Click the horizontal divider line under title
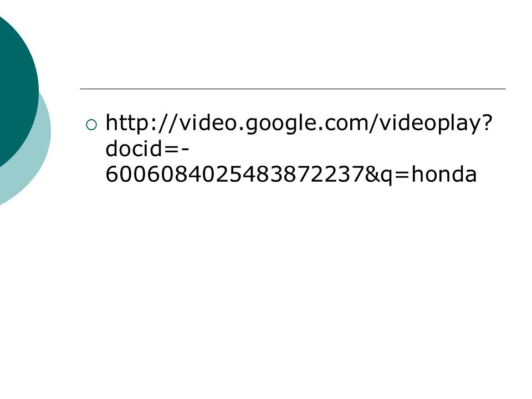Viewport: 532px width, 399px height. 293,89
